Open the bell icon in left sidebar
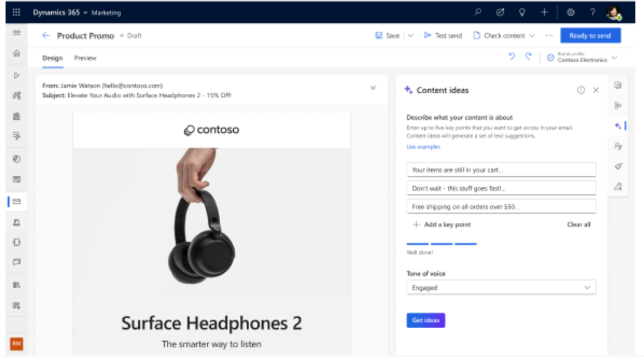644x357 pixels. pyautogui.click(x=17, y=222)
